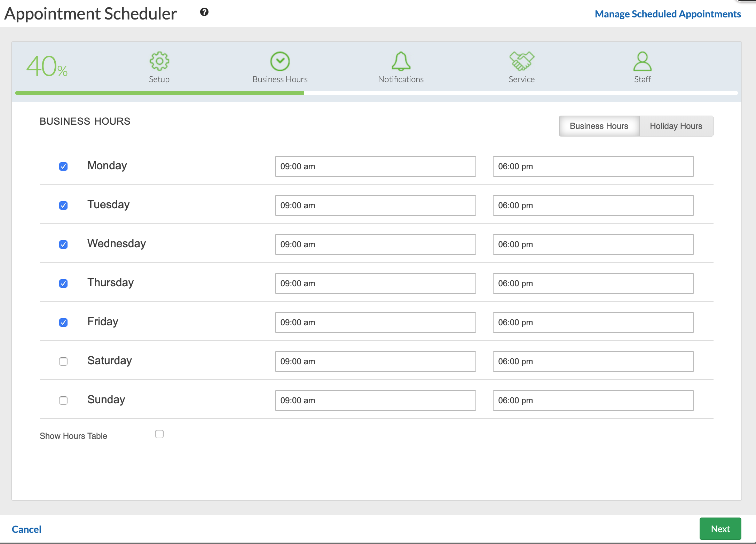Open the Staff person icon step
This screenshot has height=544, width=756.
(642, 62)
